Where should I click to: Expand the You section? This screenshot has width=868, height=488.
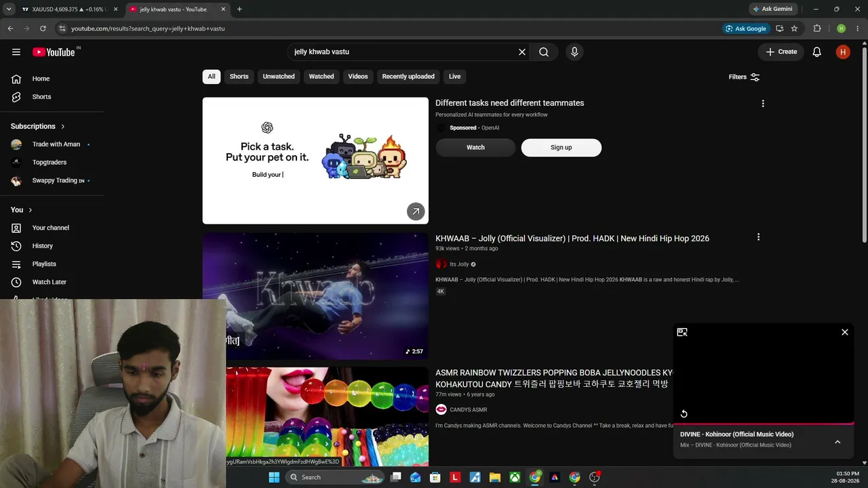click(x=22, y=210)
